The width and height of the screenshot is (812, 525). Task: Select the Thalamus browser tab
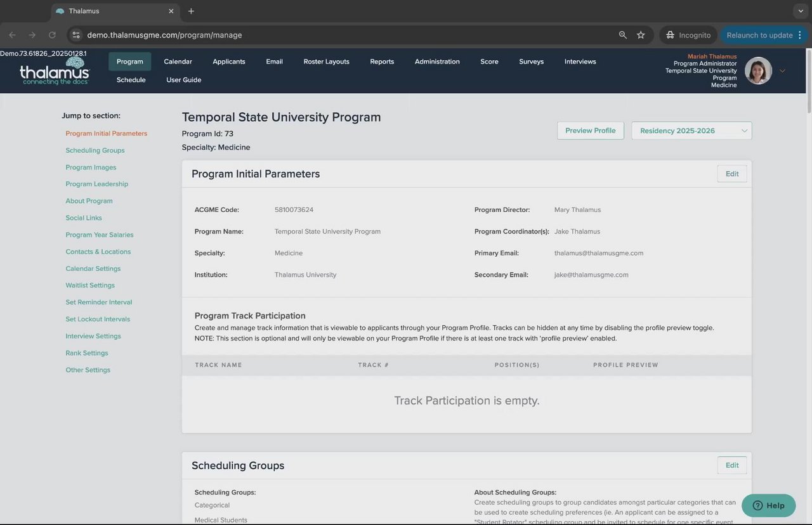114,11
